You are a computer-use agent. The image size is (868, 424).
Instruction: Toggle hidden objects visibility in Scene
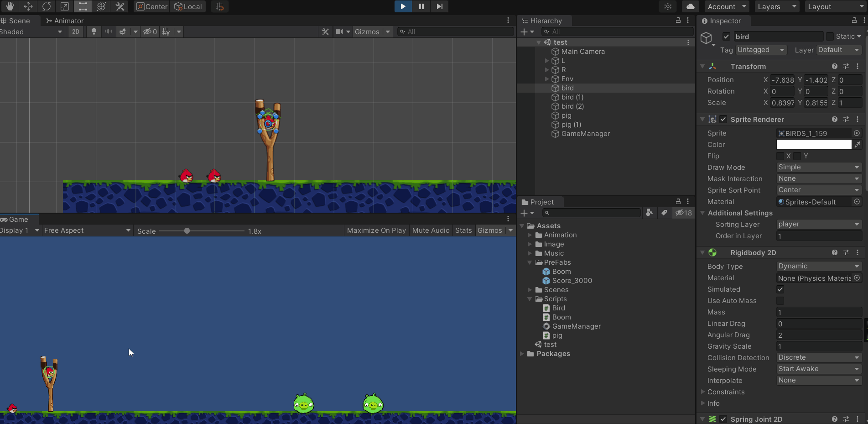click(x=150, y=31)
